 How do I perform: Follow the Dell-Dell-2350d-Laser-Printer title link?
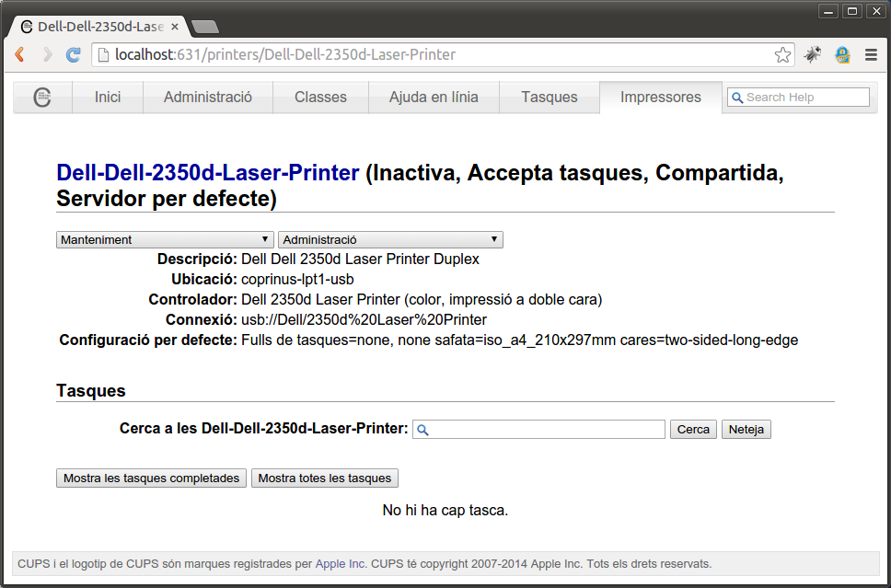(x=208, y=173)
